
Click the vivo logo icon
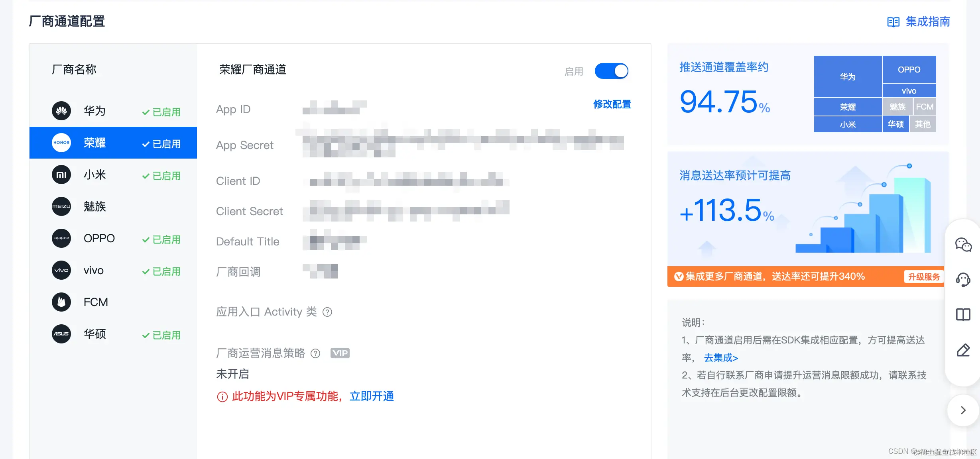pyautogui.click(x=61, y=270)
